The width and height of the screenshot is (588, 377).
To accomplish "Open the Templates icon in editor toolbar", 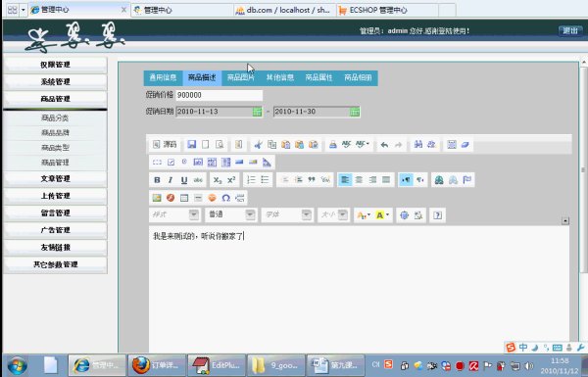I will 238,144.
